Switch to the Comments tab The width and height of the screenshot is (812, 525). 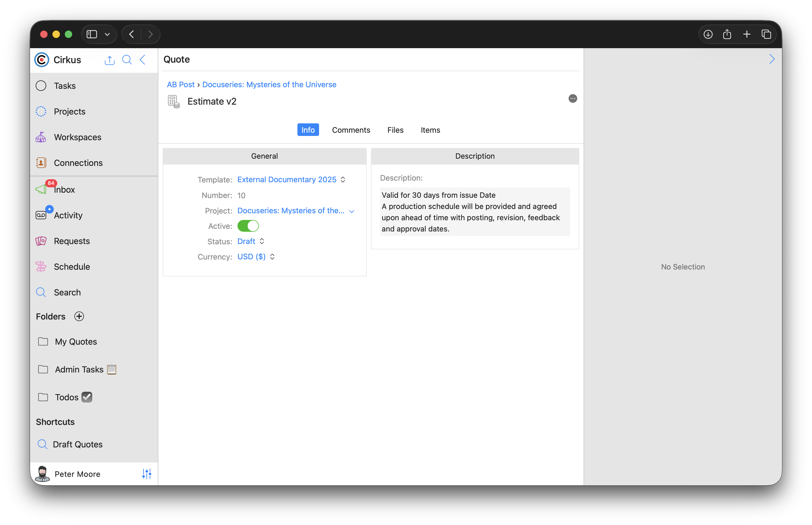coord(351,130)
